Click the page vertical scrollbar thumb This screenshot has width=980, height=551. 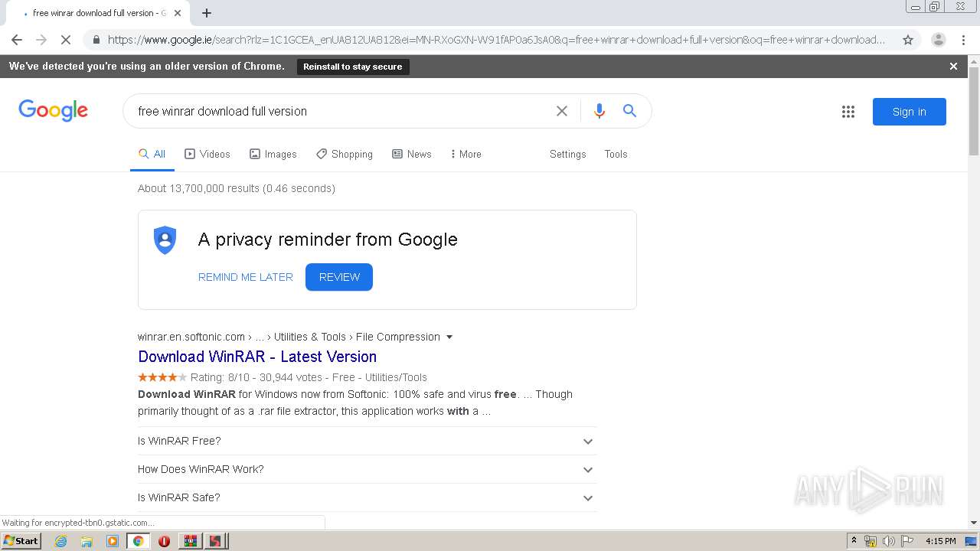coord(973,111)
